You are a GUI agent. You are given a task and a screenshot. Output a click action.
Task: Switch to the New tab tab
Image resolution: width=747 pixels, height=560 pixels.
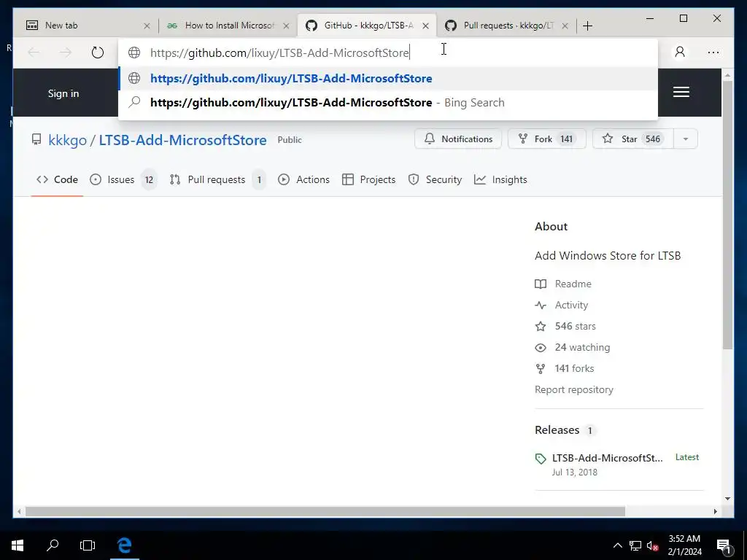click(x=86, y=26)
